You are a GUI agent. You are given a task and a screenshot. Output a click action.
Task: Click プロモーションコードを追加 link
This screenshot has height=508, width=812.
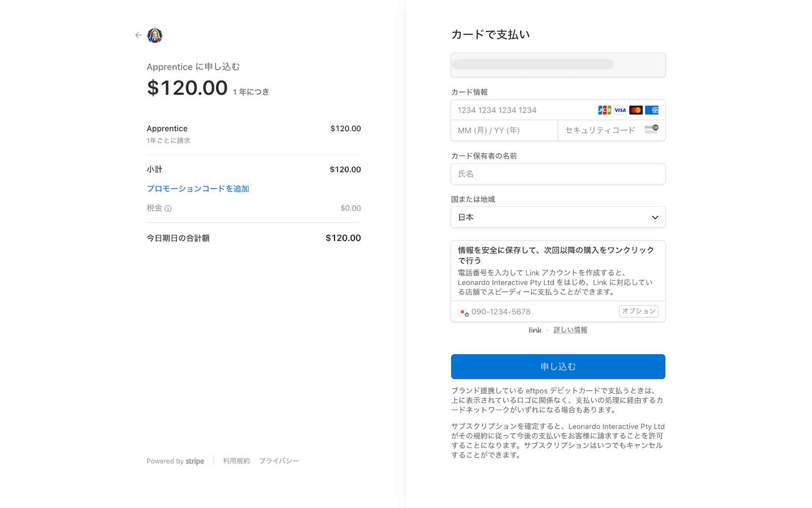coord(198,188)
